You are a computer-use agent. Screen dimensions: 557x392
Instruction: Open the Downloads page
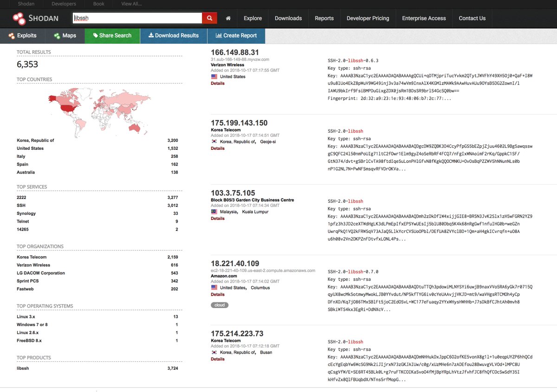(x=288, y=19)
